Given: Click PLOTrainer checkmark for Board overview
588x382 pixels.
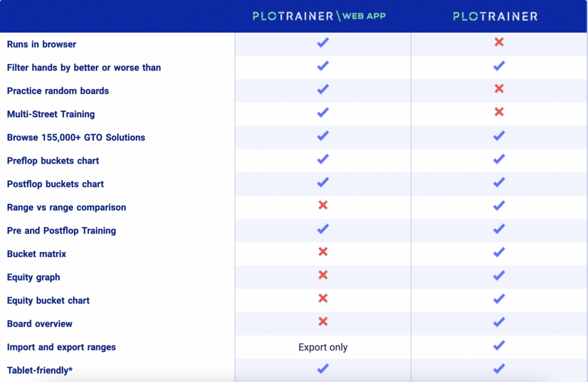Looking at the screenshot, I should click(x=499, y=322).
